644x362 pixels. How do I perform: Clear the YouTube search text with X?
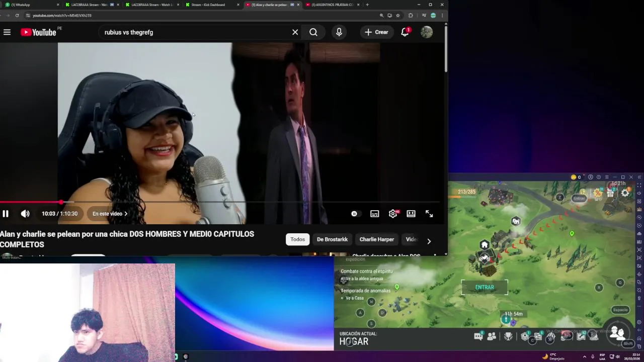tap(295, 32)
